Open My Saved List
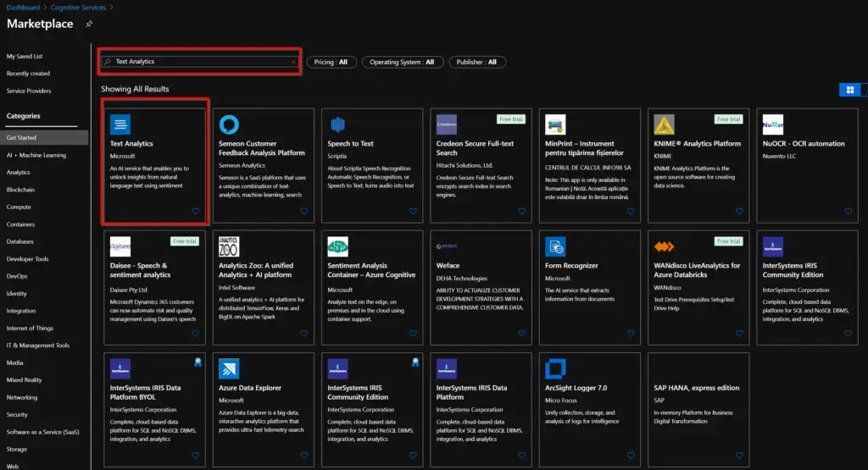 pyautogui.click(x=25, y=57)
